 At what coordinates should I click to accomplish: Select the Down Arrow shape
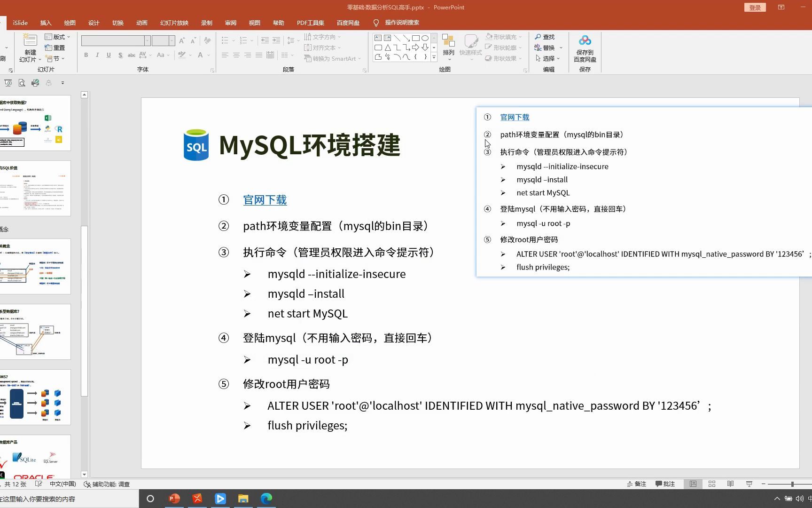pos(425,47)
